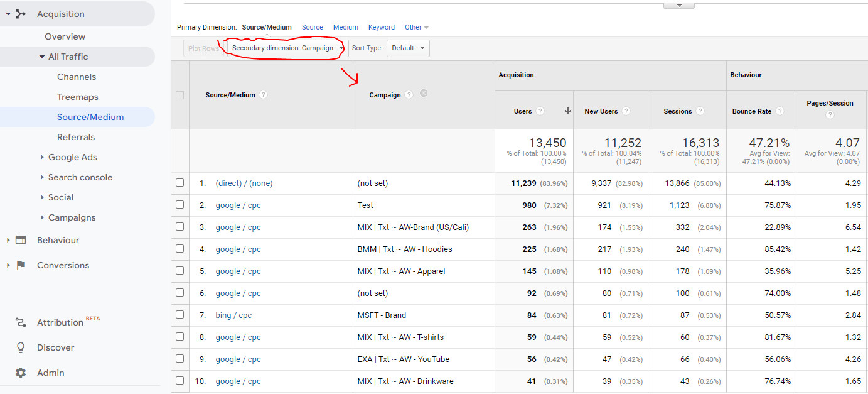The height and width of the screenshot is (394, 868).
Task: Tick the checkbox for row 4 AW - Hoodies
Action: (180, 249)
